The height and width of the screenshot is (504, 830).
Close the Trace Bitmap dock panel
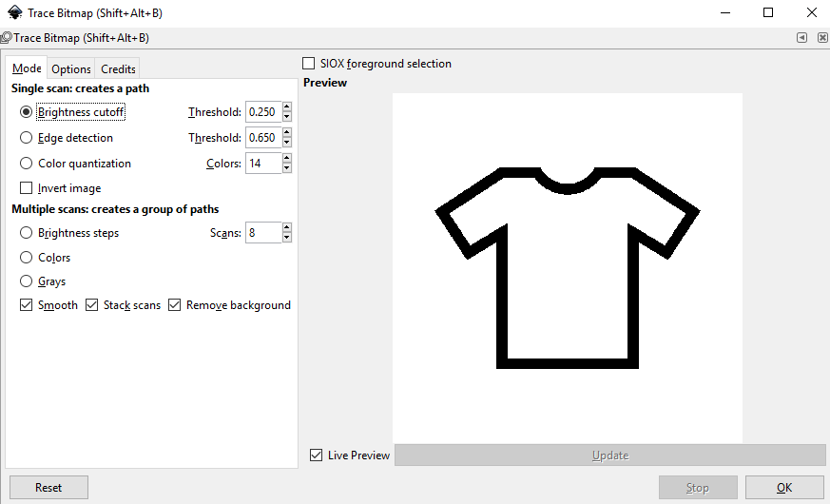822,38
